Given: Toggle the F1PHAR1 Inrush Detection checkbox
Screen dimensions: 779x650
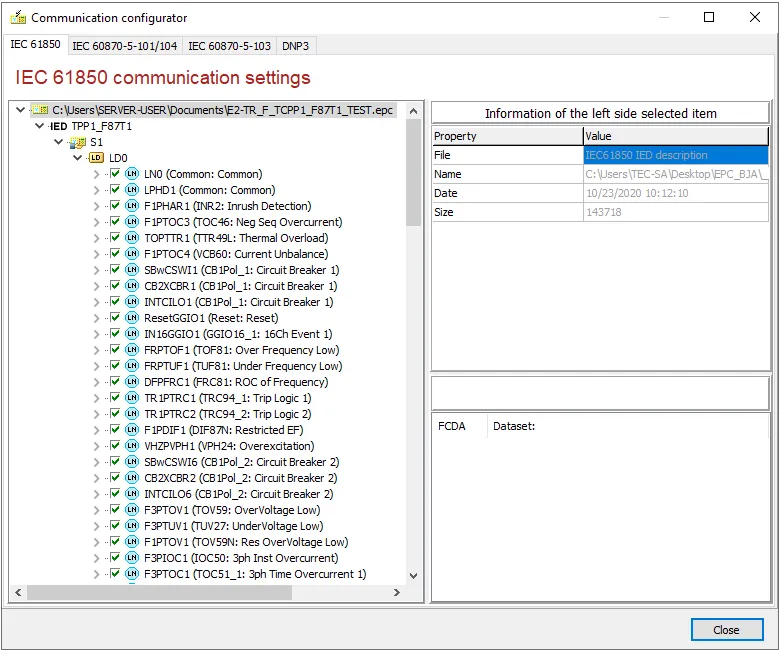Looking at the screenshot, I should click(x=115, y=206).
